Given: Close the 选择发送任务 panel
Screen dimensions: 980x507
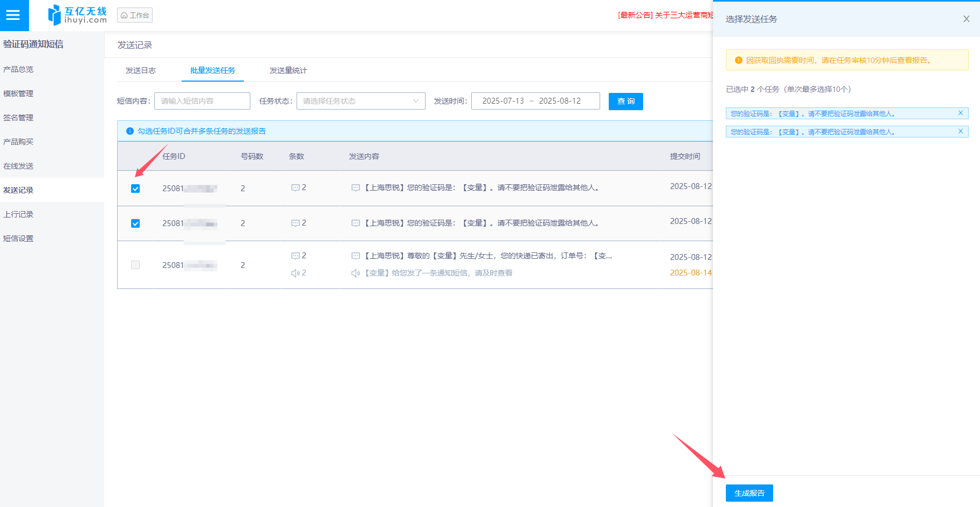Looking at the screenshot, I should click(966, 19).
